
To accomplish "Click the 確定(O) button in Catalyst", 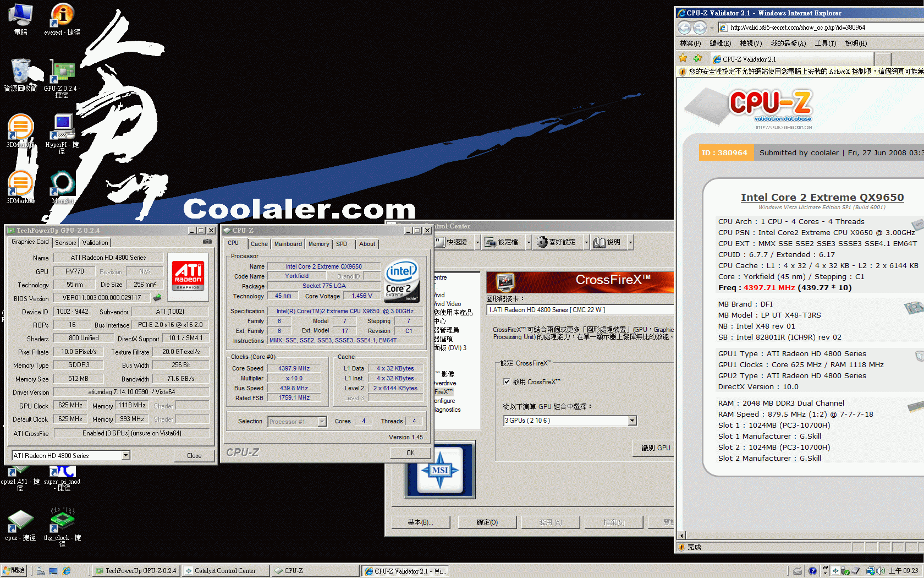I will tap(487, 522).
